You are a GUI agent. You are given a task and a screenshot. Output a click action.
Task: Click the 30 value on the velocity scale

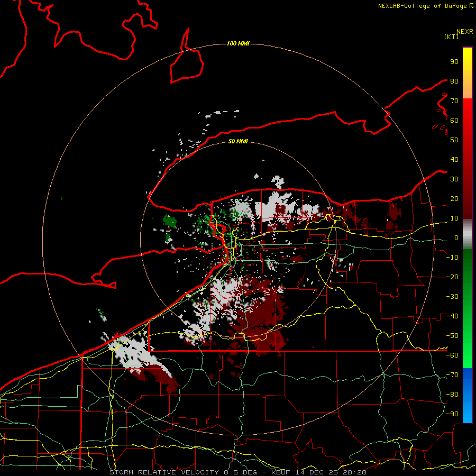(454, 179)
